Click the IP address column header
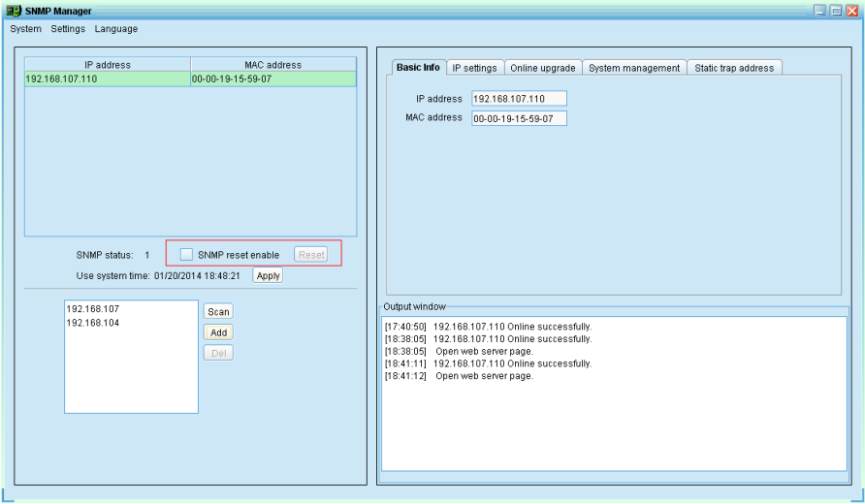865x504 pixels. (108, 65)
